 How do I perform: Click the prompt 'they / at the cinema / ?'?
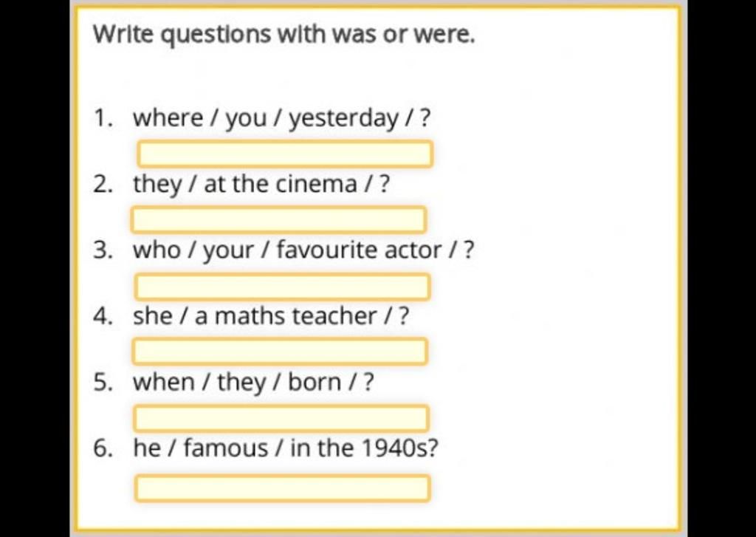(261, 185)
